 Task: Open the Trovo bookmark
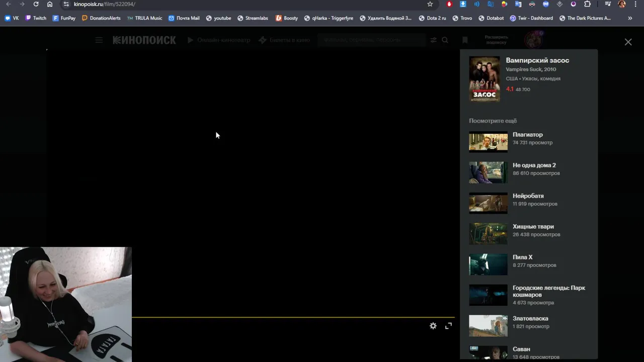tap(462, 18)
